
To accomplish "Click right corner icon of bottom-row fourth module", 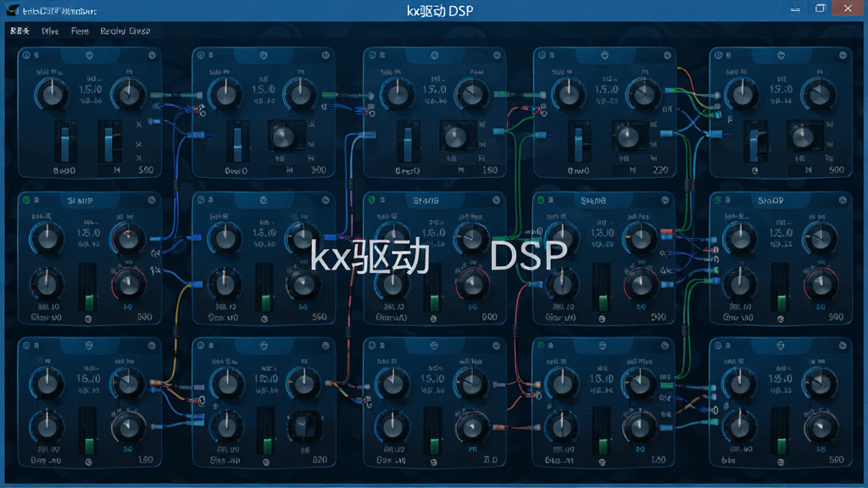I will (x=665, y=346).
